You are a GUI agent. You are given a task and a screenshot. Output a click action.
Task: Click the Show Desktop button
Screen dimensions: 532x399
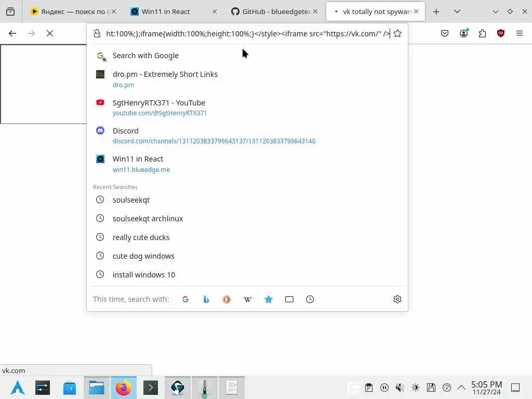515,388
